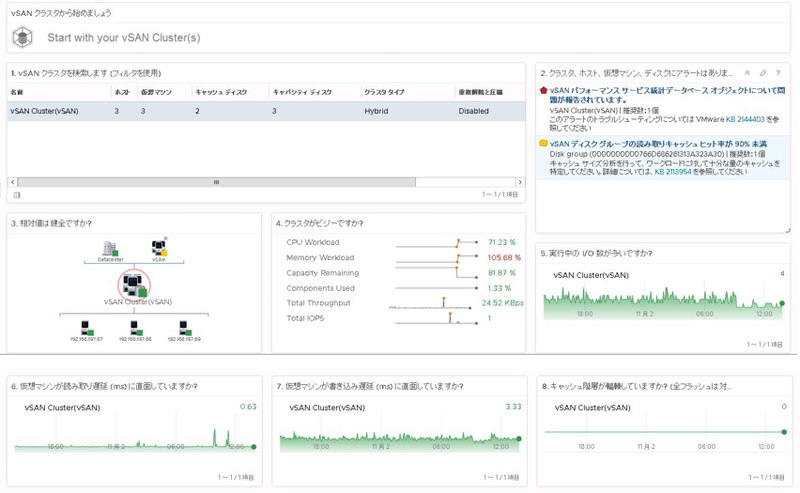Click widget title 4. クラスタがビジーですか?
This screenshot has height=493, width=800.
(x=320, y=224)
